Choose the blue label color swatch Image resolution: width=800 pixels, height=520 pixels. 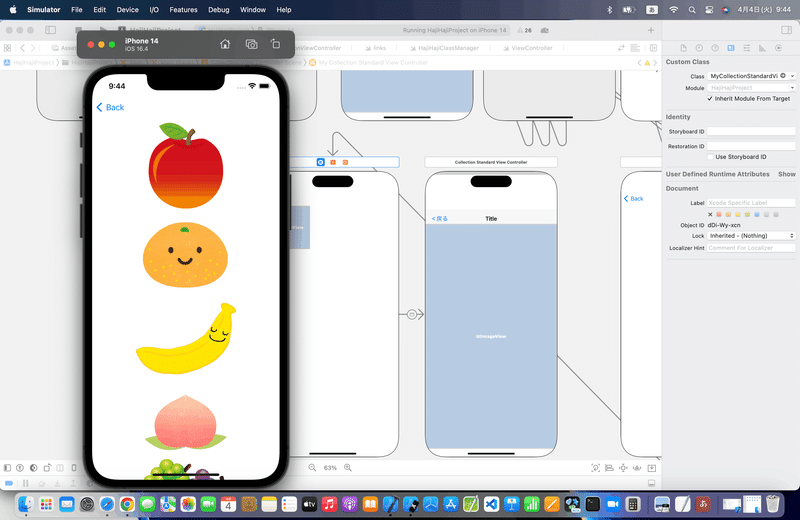click(757, 215)
